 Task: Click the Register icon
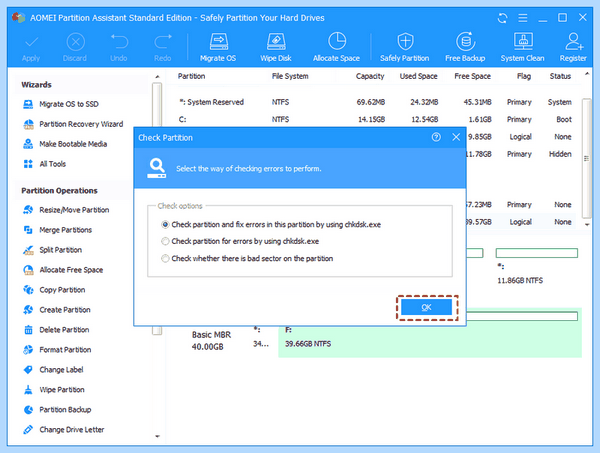tap(573, 47)
